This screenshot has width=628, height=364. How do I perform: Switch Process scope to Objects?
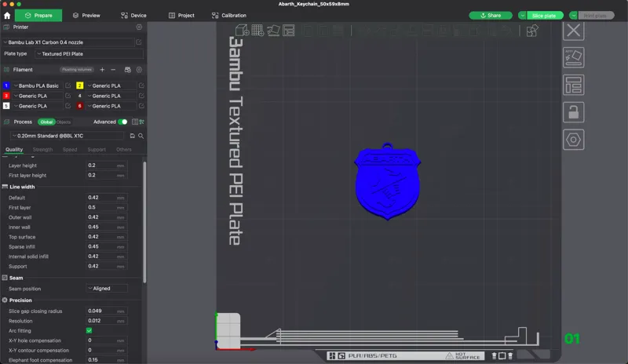click(x=64, y=122)
